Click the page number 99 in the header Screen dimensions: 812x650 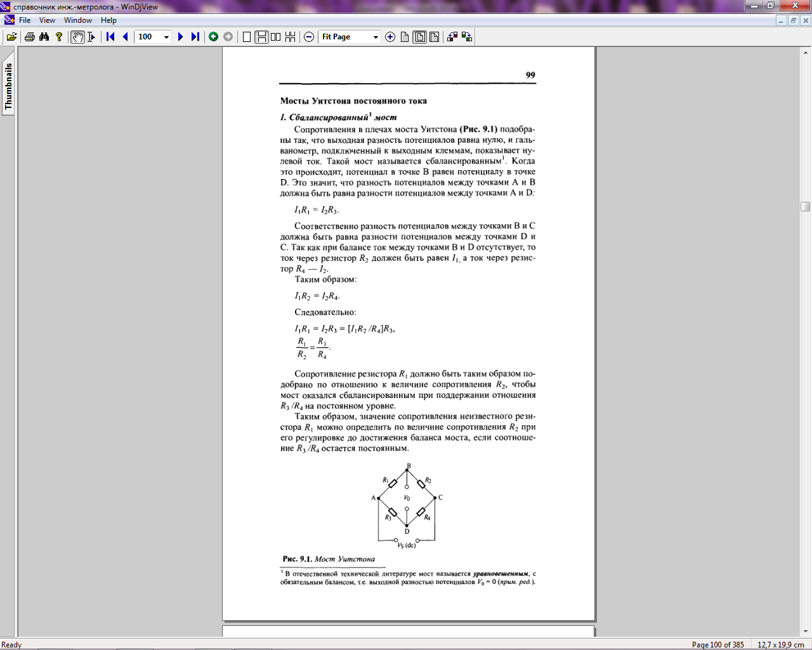tap(530, 75)
